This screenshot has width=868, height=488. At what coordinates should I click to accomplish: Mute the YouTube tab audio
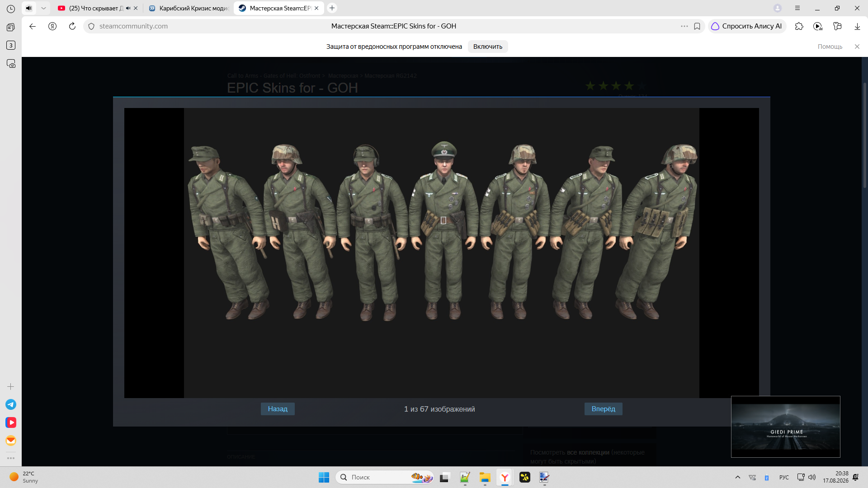pos(128,8)
